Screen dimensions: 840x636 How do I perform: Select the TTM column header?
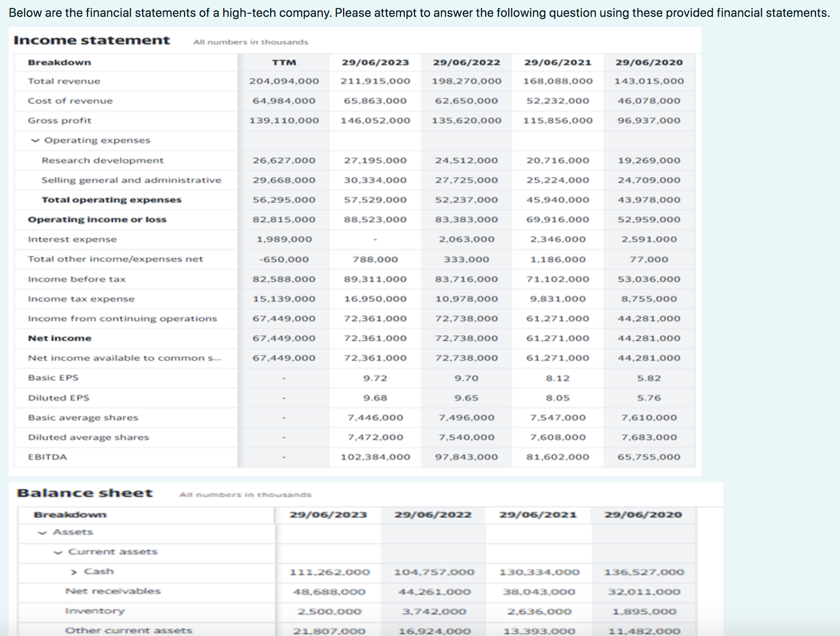(x=284, y=62)
